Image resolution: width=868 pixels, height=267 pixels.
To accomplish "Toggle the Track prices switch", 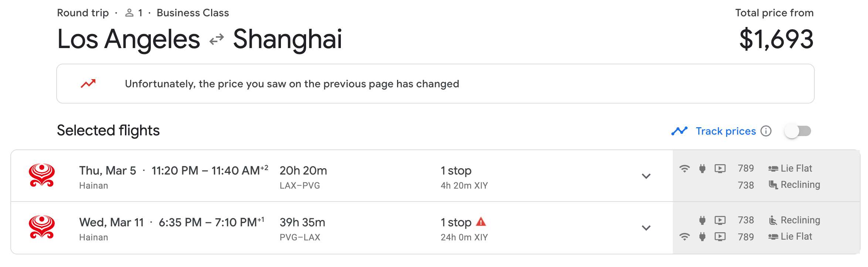I will click(798, 131).
